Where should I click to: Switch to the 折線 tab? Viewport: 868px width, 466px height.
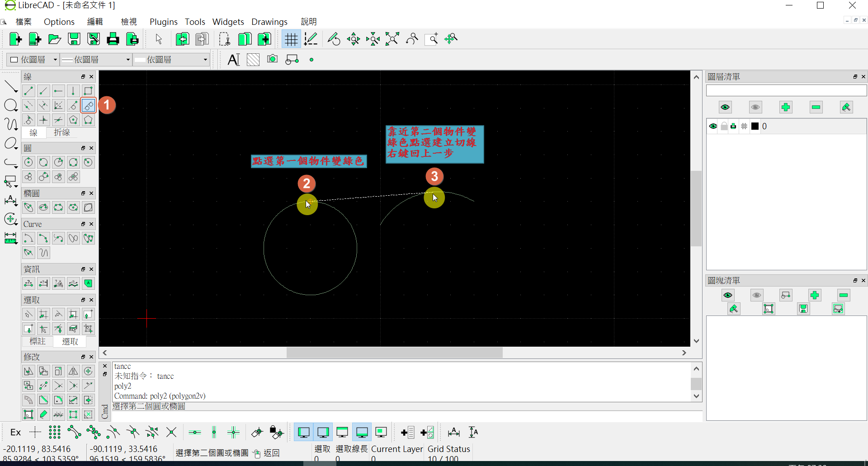pos(62,132)
